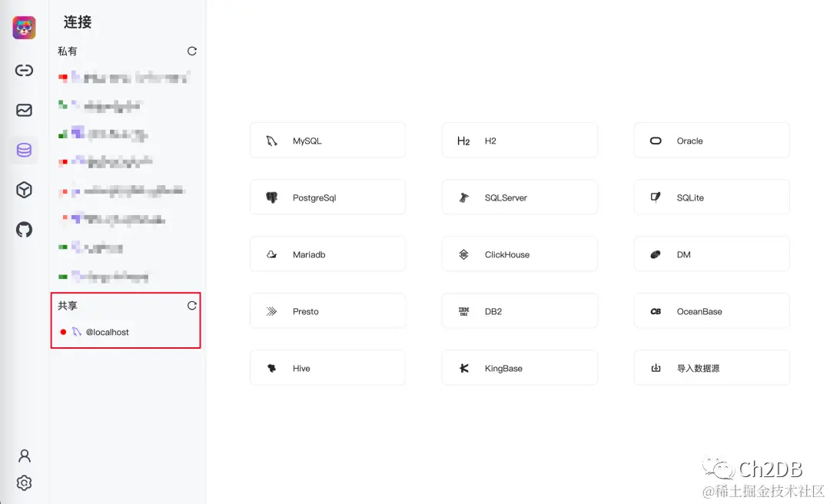Image resolution: width=830 pixels, height=504 pixels.
Task: Open the dashboard chart icon in sidebar
Action: [24, 110]
